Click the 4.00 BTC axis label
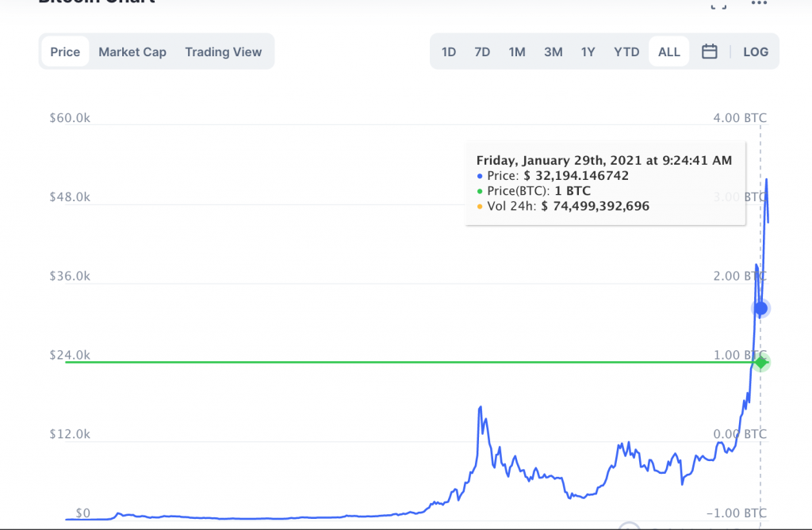This screenshot has width=812, height=530. pos(740,118)
